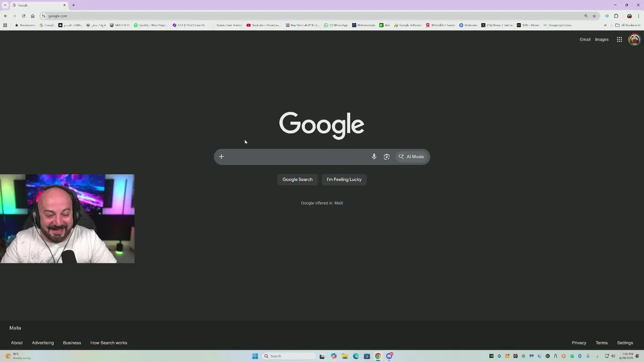Image resolution: width=644 pixels, height=362 pixels.
Task: Open the taskbar clock and date
Action: 627,356
